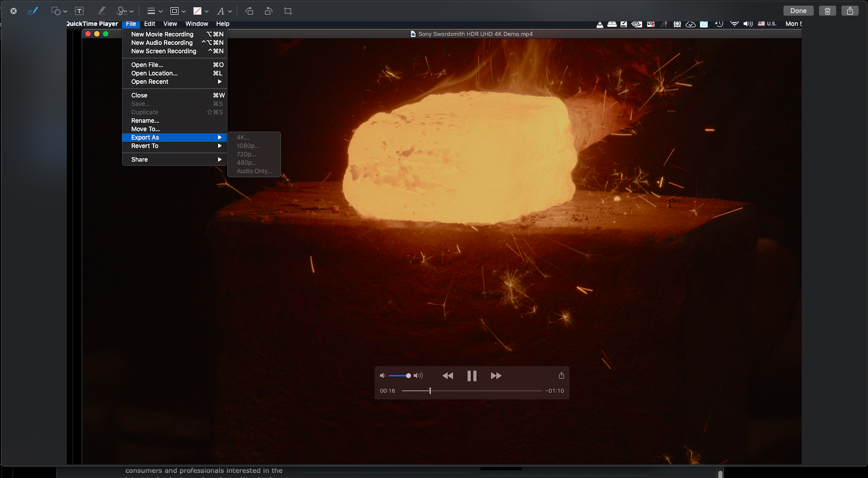
Task: Click the markup toolbar share icon
Action: coord(850,11)
